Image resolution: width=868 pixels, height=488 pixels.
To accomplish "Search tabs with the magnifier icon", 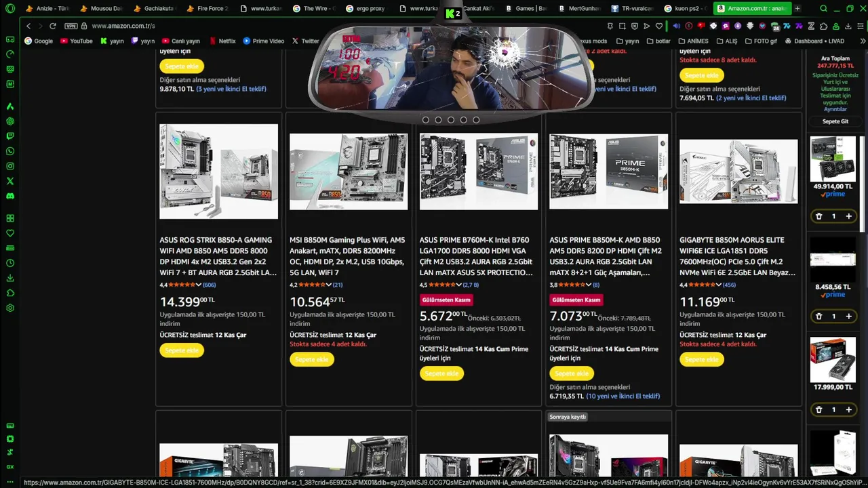I will coord(823,9).
